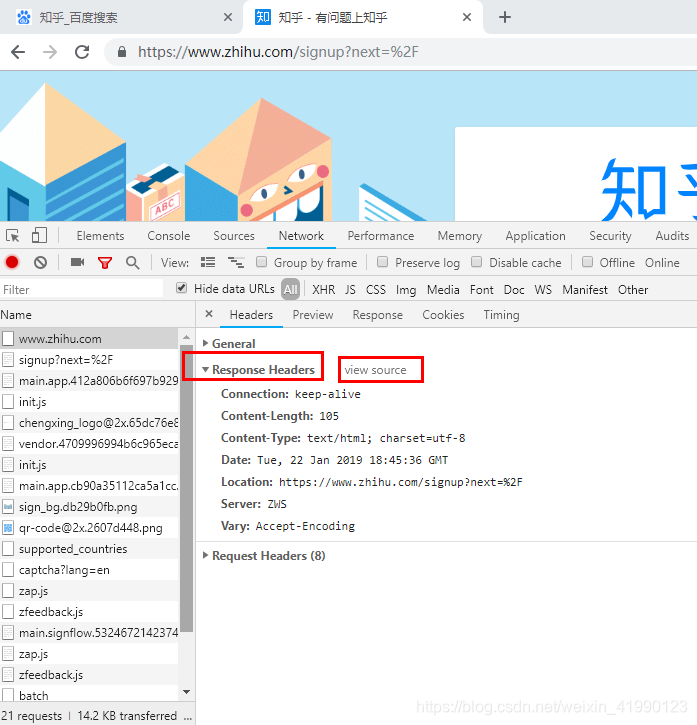Focus the network Filter text field
Screen dimensions: 697x725
(x=82, y=289)
